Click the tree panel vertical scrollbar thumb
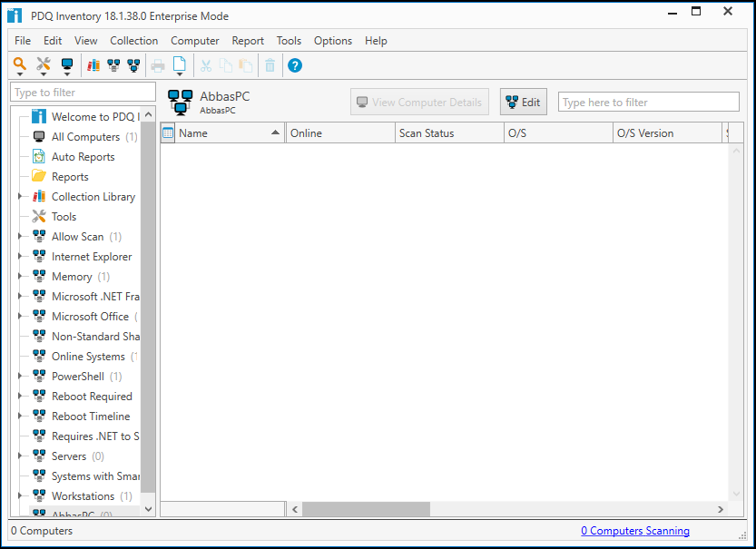This screenshot has width=756, height=549. pyautogui.click(x=148, y=308)
